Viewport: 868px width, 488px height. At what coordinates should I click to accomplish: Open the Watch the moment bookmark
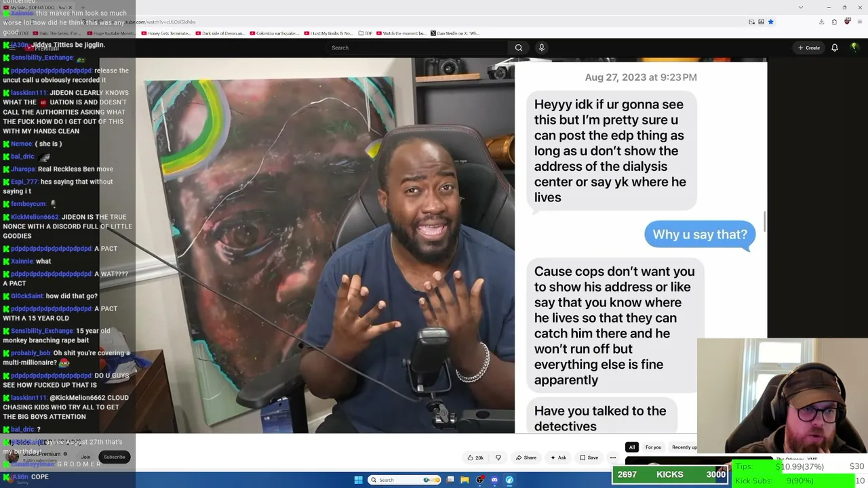click(x=401, y=33)
